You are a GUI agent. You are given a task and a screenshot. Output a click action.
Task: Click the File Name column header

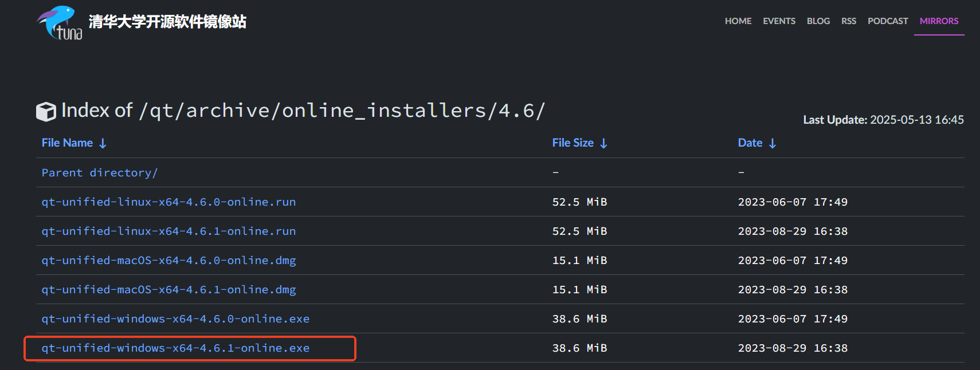coord(67,143)
